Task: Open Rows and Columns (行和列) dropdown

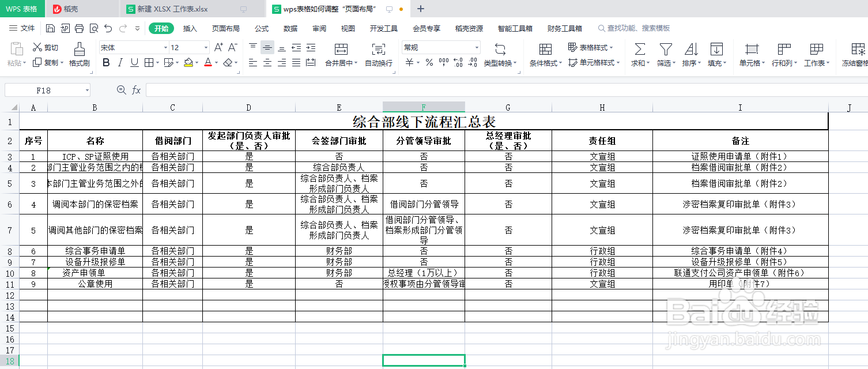Action: [784, 55]
